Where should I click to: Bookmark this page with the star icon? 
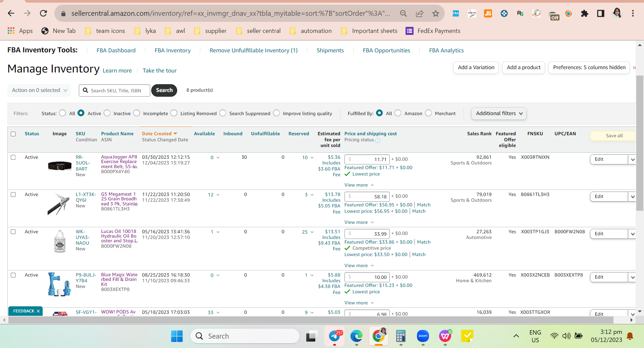click(x=436, y=13)
